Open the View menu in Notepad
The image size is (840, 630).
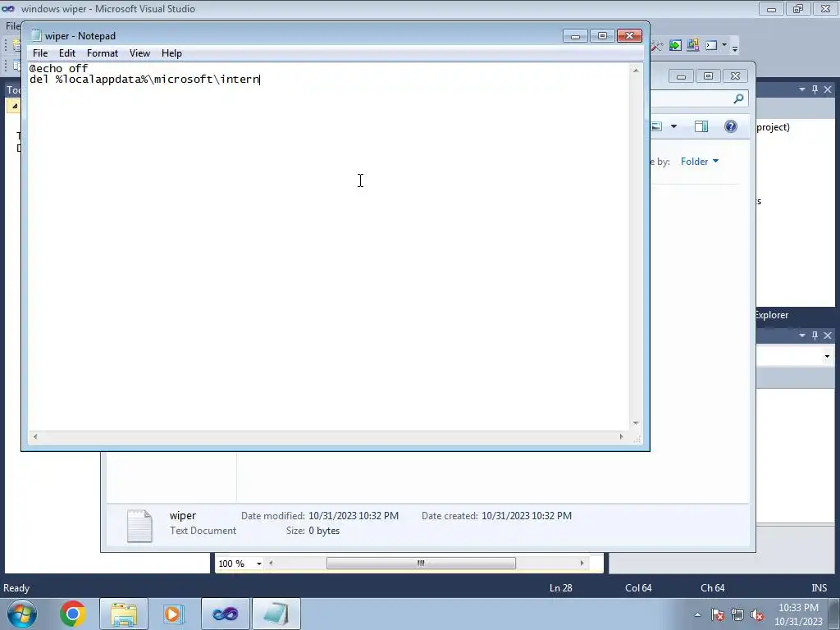pyautogui.click(x=139, y=53)
